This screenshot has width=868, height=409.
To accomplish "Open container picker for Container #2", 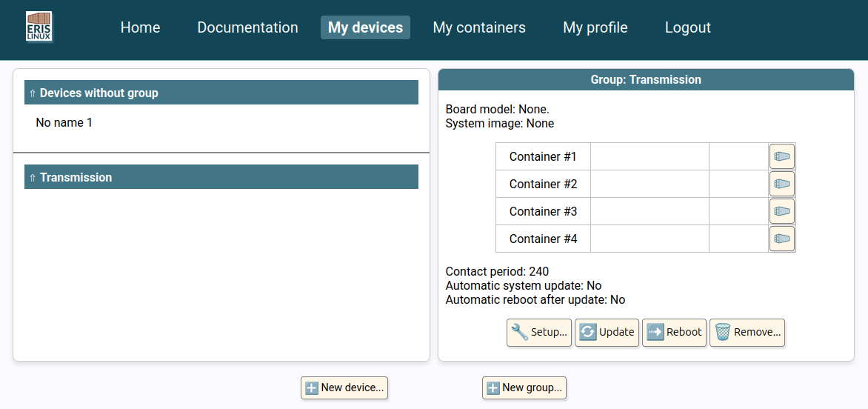I will coord(781,184).
